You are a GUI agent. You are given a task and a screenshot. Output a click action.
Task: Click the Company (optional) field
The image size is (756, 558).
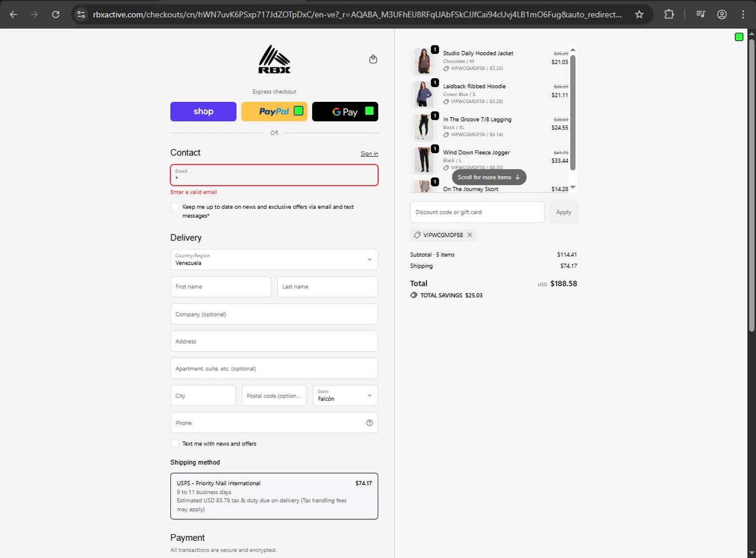[x=274, y=314]
